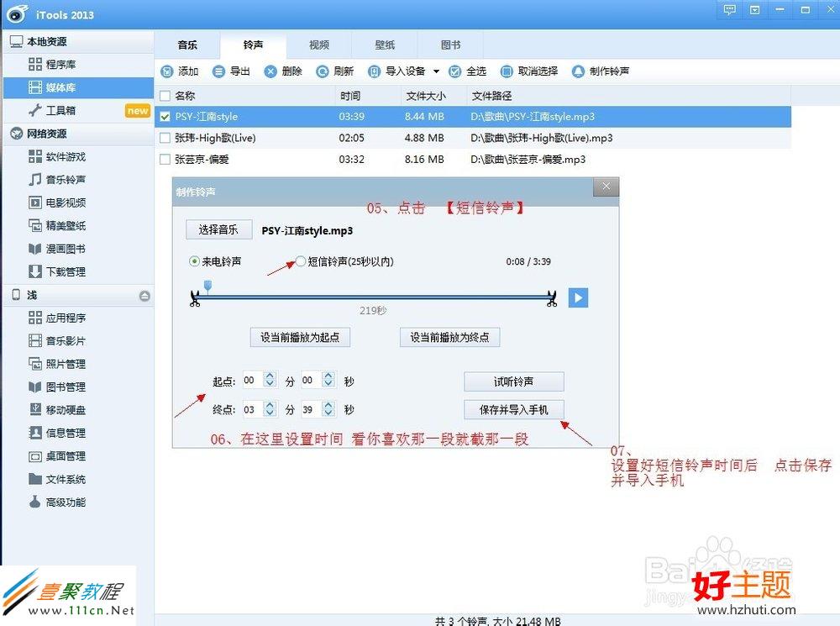840x626 pixels.
Task: Click the 起点 seconds stepper arrows
Action: [x=328, y=380]
